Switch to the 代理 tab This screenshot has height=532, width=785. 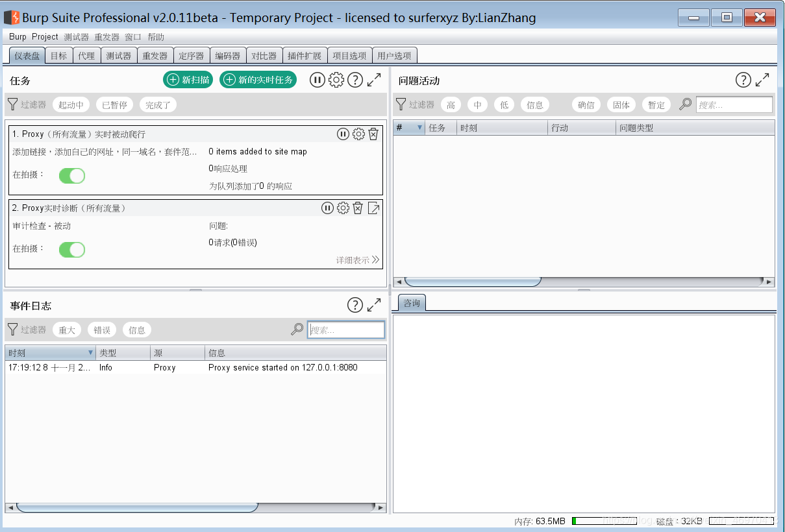point(86,56)
